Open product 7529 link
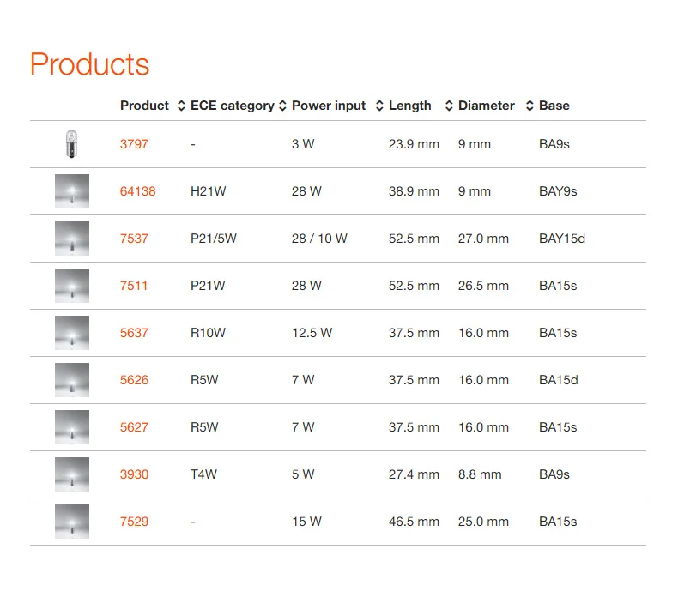 pyautogui.click(x=134, y=522)
